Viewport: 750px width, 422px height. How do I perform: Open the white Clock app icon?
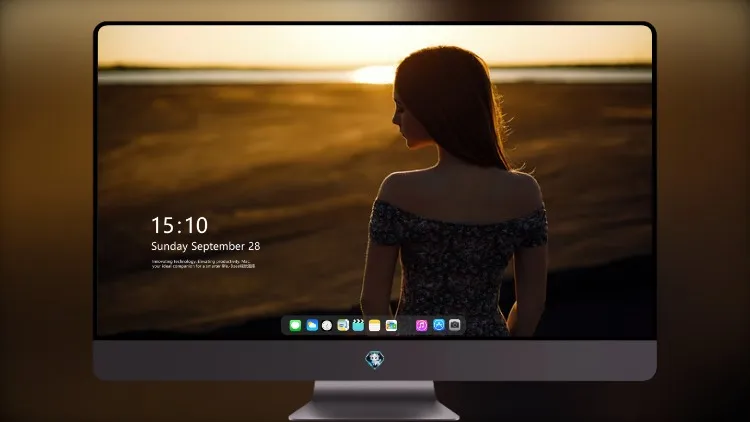click(x=327, y=325)
